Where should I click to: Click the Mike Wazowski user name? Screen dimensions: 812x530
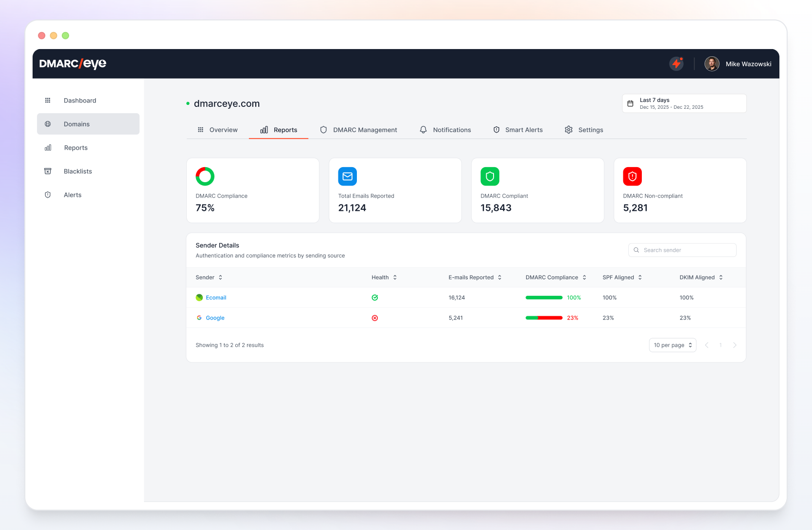pos(748,64)
